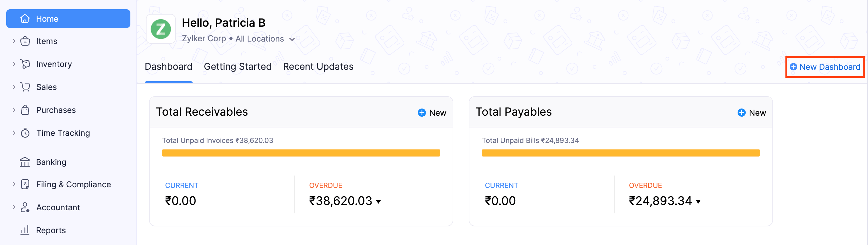Open the All Locations dropdown

pyautogui.click(x=265, y=39)
